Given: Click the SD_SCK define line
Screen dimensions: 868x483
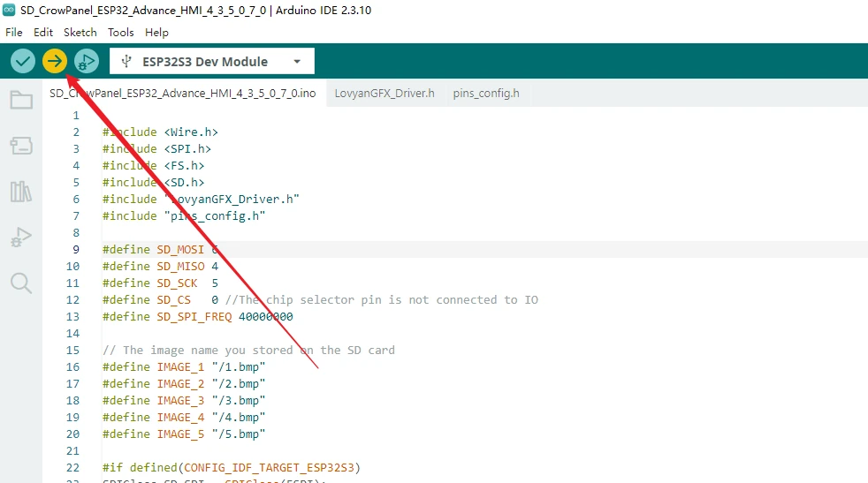Looking at the screenshot, I should (161, 283).
